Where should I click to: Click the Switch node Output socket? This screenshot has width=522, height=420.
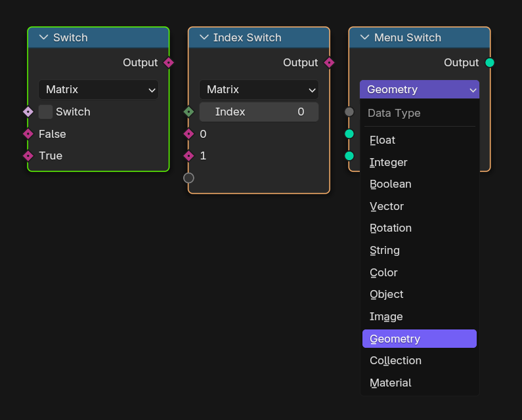point(169,62)
